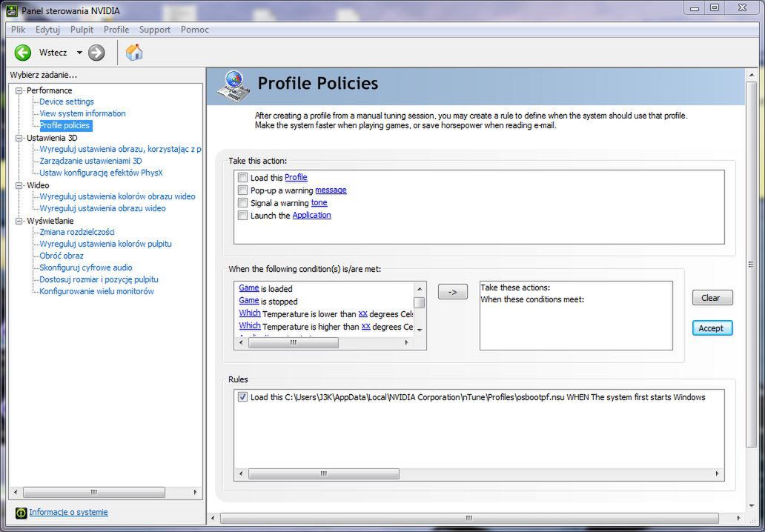The height and width of the screenshot is (532, 765).
Task: Open Wyreguluj ustawienia kolorów obrazu wideo
Action: click(117, 196)
